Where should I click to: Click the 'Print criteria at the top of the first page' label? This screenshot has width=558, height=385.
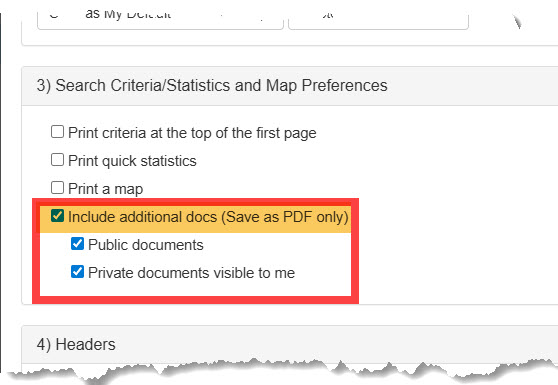192,133
